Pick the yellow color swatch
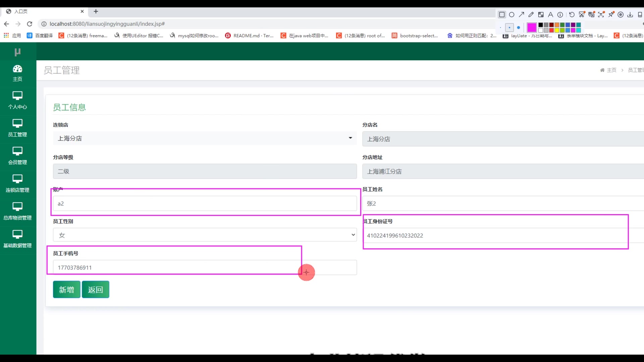This screenshot has width=644, height=362. click(557, 30)
